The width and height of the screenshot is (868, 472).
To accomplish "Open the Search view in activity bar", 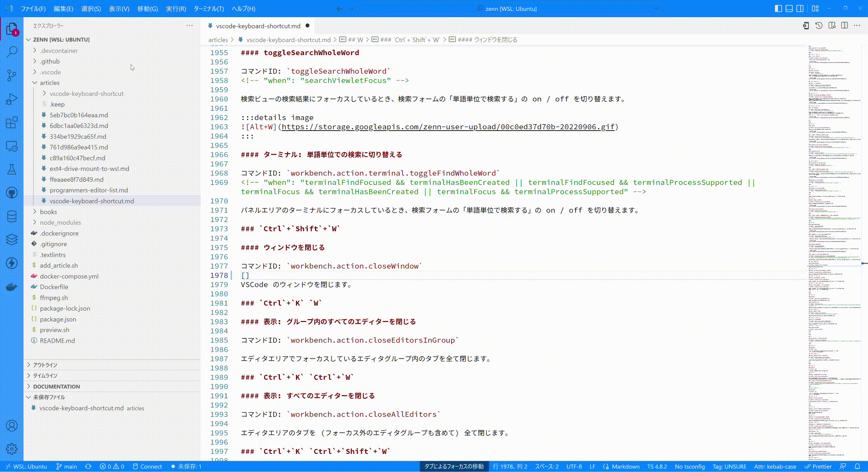I will click(x=12, y=52).
